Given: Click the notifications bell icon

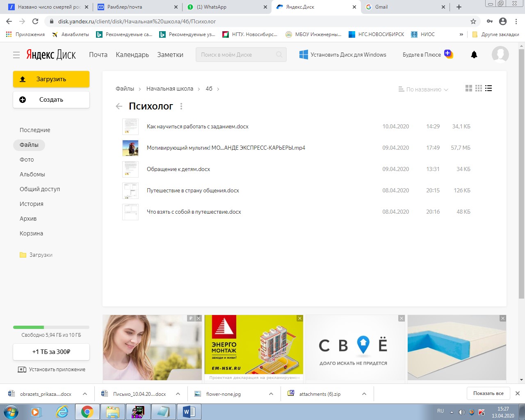Looking at the screenshot, I should point(474,55).
